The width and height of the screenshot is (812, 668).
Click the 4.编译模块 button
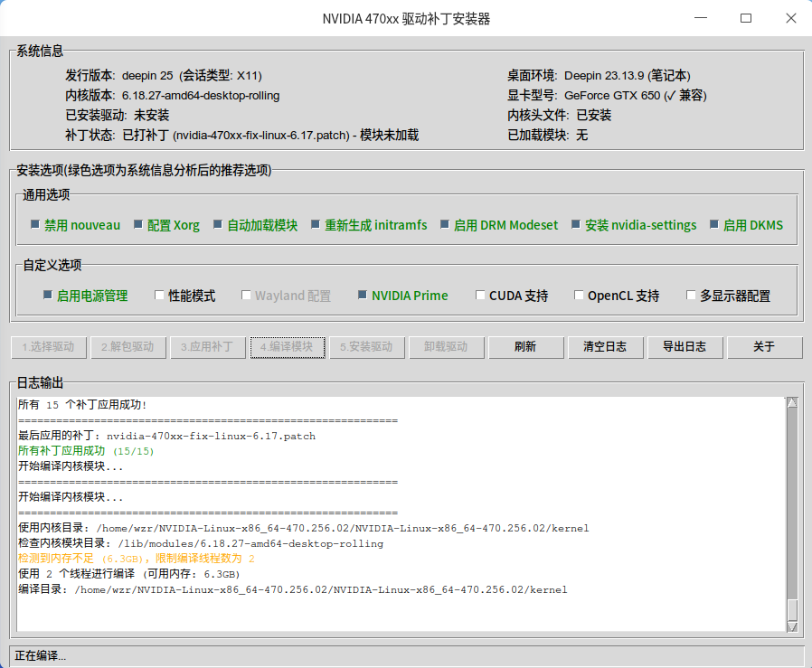coord(288,347)
